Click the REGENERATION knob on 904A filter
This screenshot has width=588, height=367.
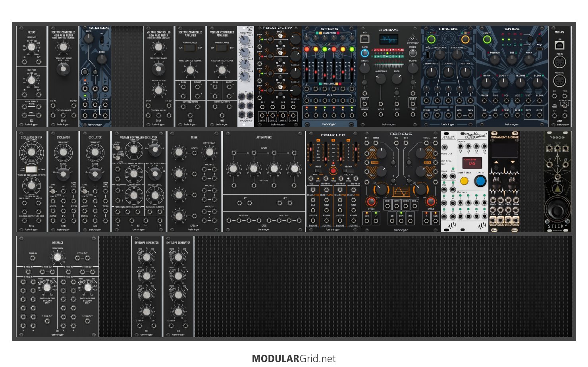pyautogui.click(x=158, y=90)
